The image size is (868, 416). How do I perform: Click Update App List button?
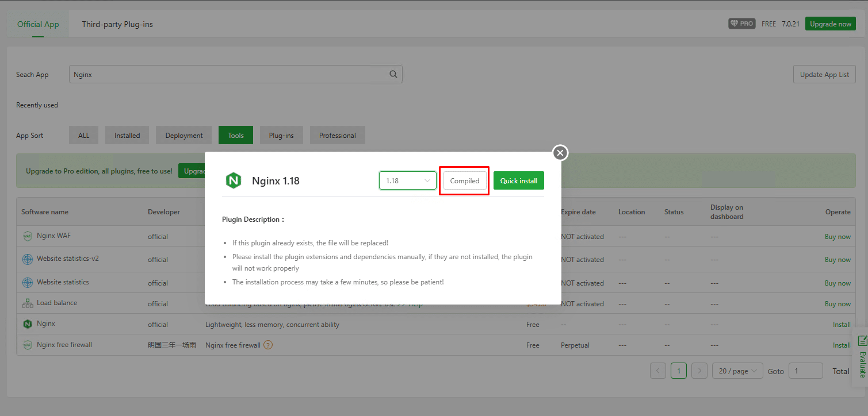[x=824, y=74]
